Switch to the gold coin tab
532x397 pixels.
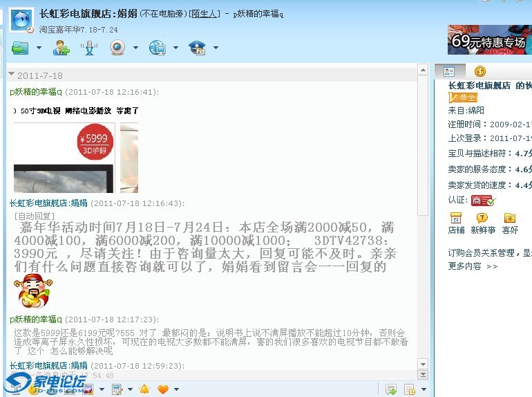(479, 71)
